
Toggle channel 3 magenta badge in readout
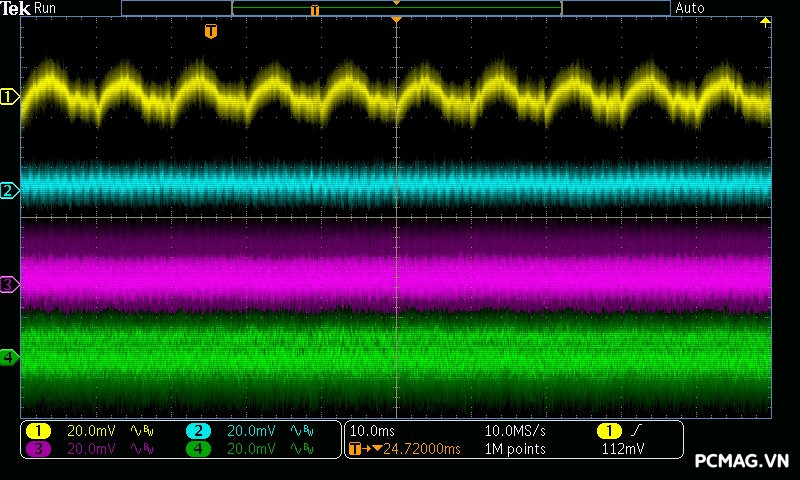click(38, 449)
